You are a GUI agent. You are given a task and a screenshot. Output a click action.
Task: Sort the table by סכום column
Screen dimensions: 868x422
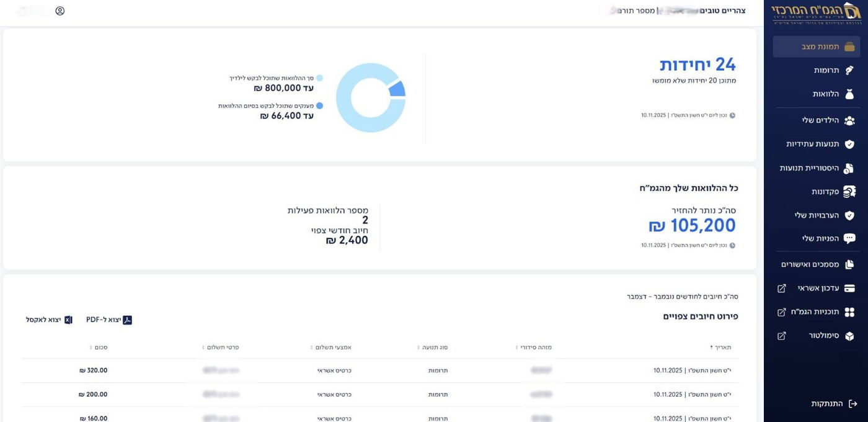99,348
